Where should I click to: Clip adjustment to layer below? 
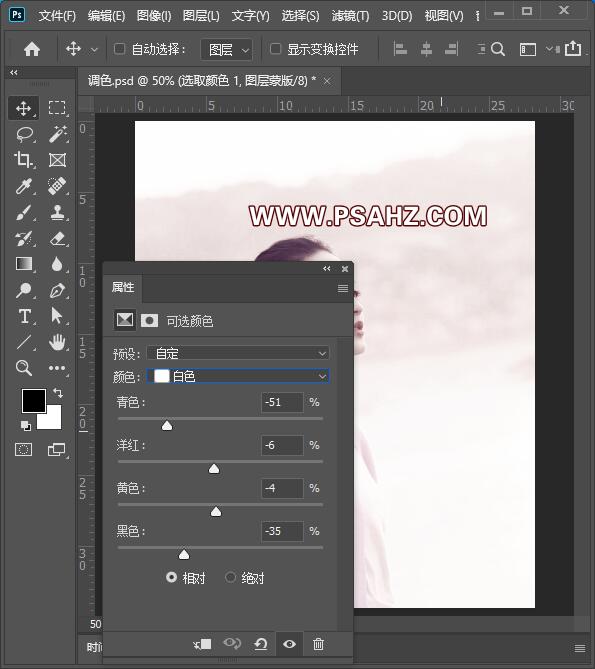[203, 644]
